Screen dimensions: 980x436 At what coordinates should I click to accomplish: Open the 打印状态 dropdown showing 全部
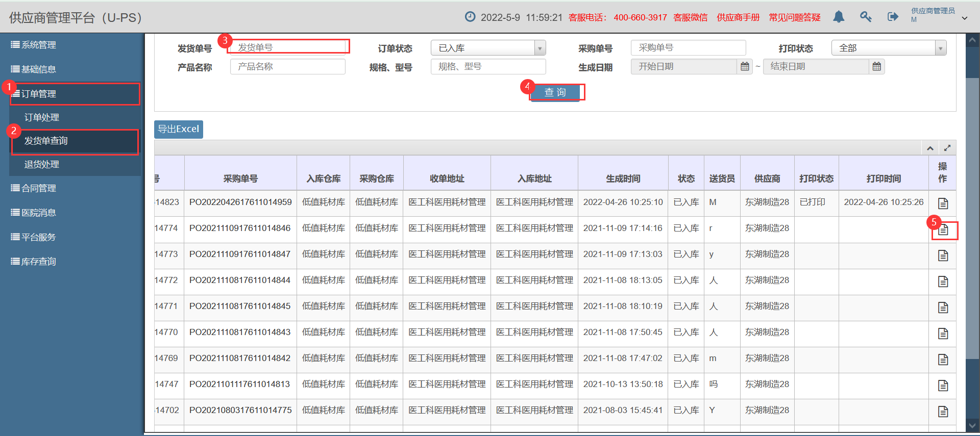889,48
